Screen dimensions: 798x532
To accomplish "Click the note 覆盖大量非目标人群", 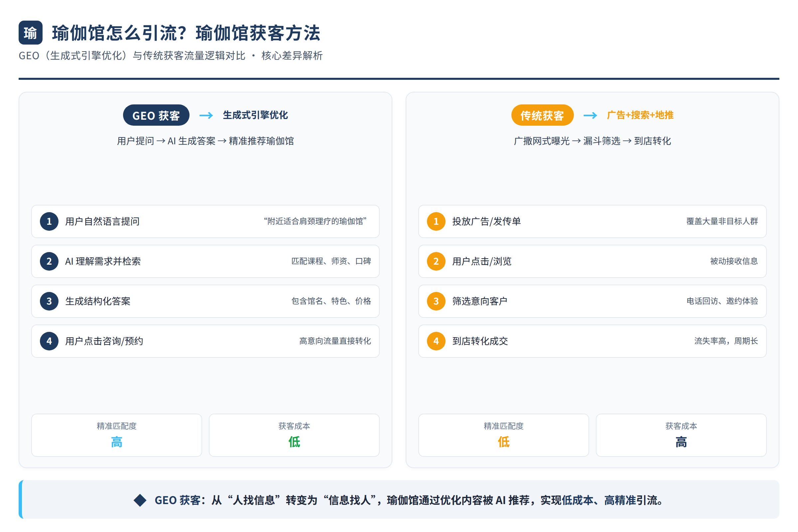I will tap(722, 221).
